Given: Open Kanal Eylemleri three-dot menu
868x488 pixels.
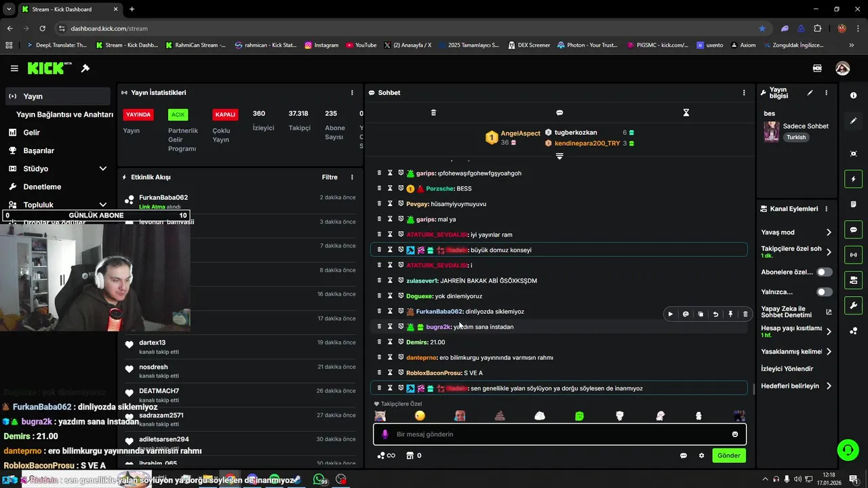Looking at the screenshot, I should 826,209.
